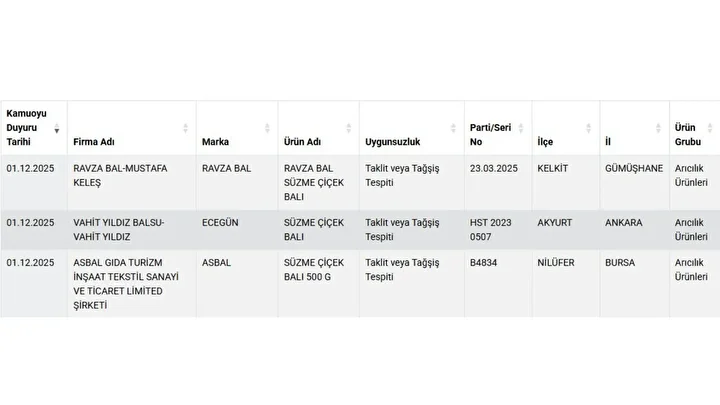Select the RAVZA BAL-MUSTAFA KELEŞ firm cell
Image resolution: width=720 pixels, height=405 pixels.
(118, 176)
